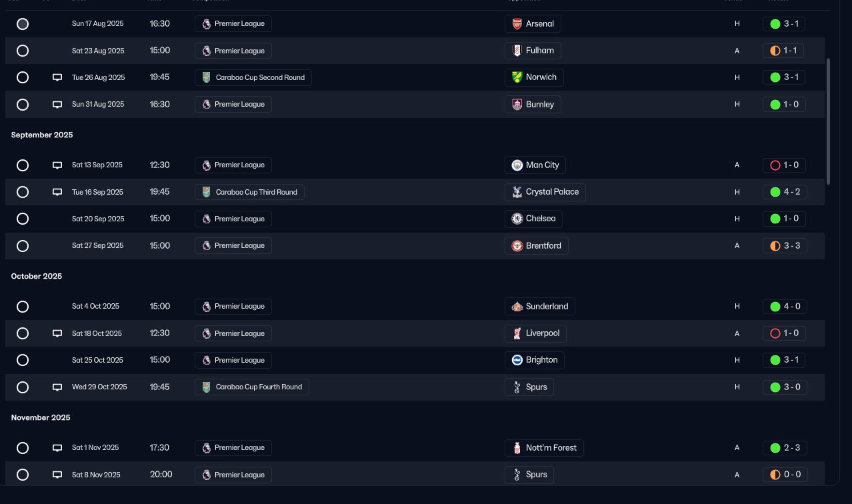View the 3 - 3 Brentford result
Viewport: 852px width, 504px height.
click(785, 246)
